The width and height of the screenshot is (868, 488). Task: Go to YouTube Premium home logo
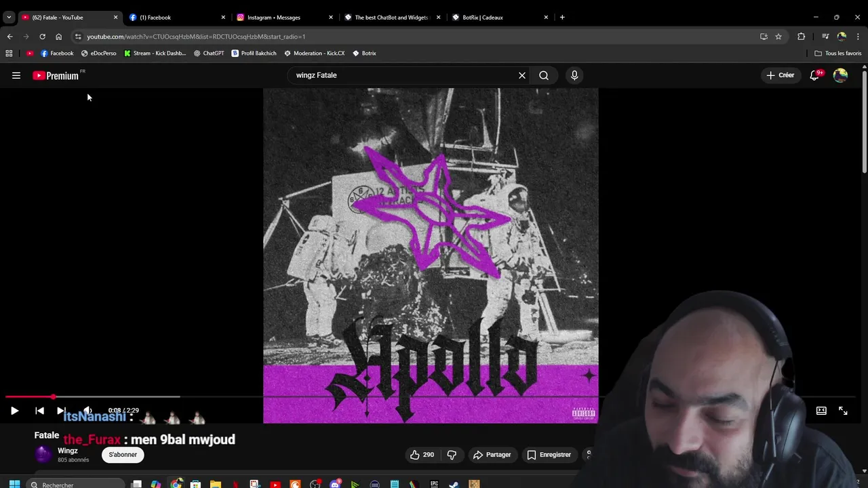point(56,76)
